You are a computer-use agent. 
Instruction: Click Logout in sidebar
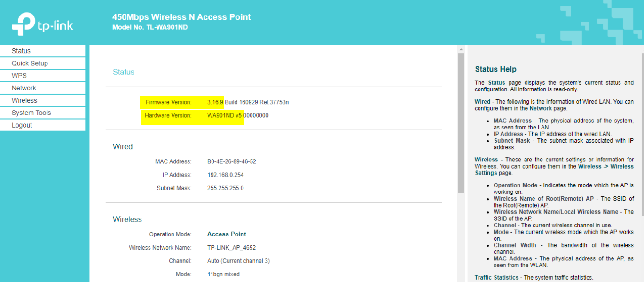42,125
